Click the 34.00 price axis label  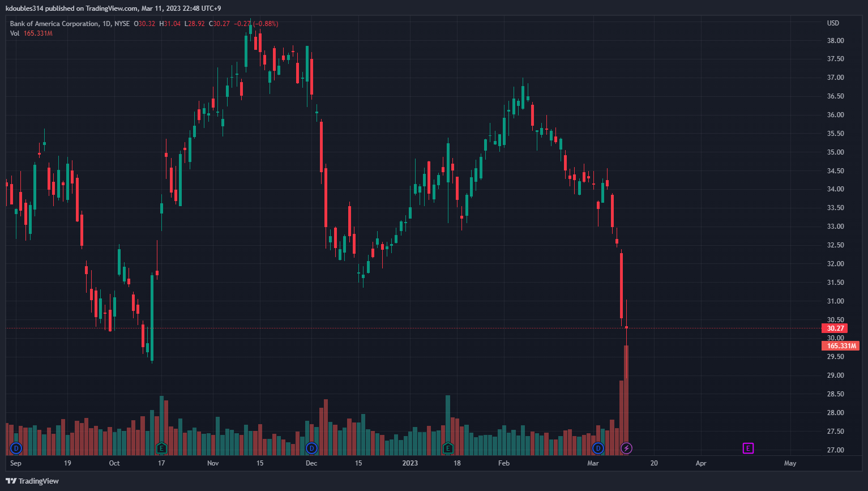(835, 189)
